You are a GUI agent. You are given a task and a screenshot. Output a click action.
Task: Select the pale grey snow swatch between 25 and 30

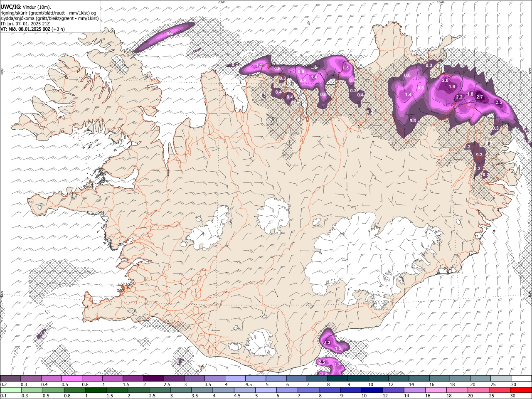tap(500, 378)
